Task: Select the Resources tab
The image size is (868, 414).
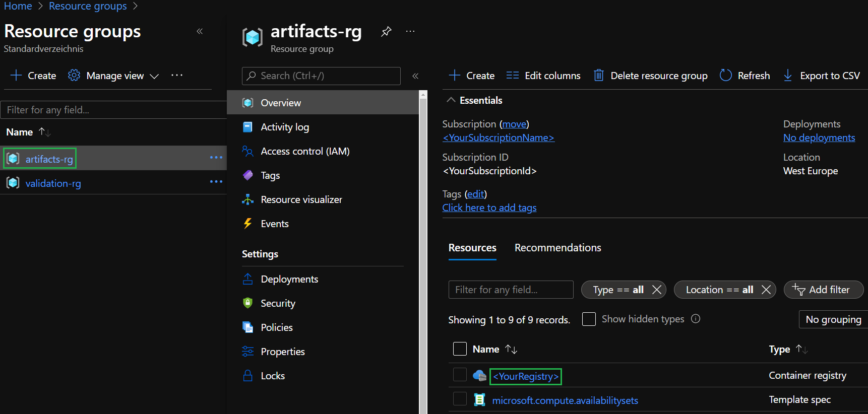Action: tap(472, 248)
